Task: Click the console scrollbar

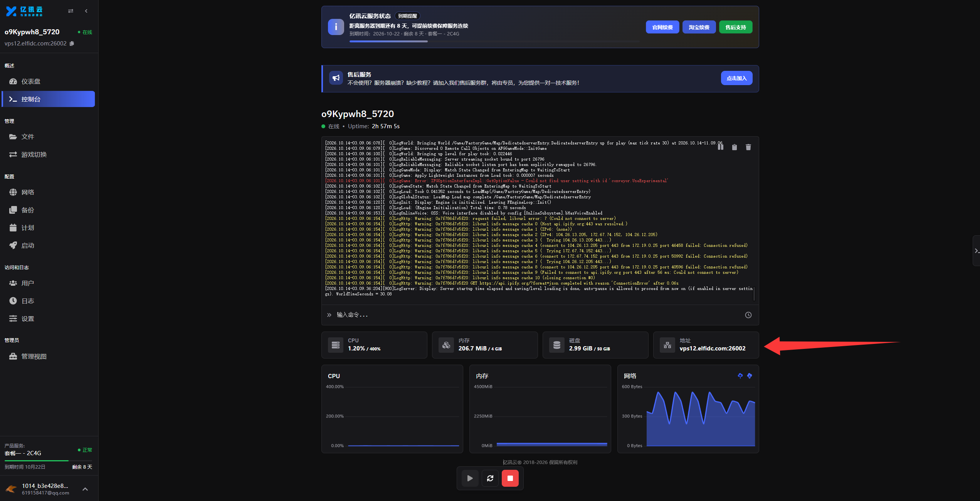Action: [754, 293]
